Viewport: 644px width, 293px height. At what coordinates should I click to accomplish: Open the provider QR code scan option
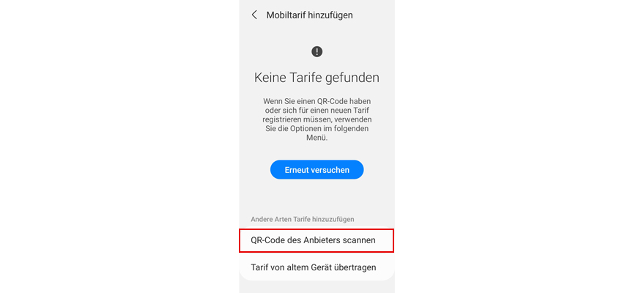click(x=317, y=240)
